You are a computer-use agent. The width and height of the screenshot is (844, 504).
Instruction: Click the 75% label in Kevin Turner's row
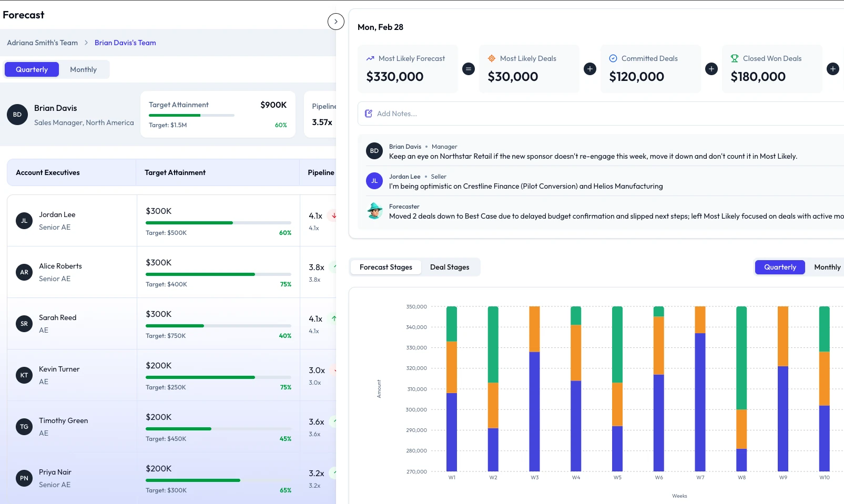coord(286,387)
